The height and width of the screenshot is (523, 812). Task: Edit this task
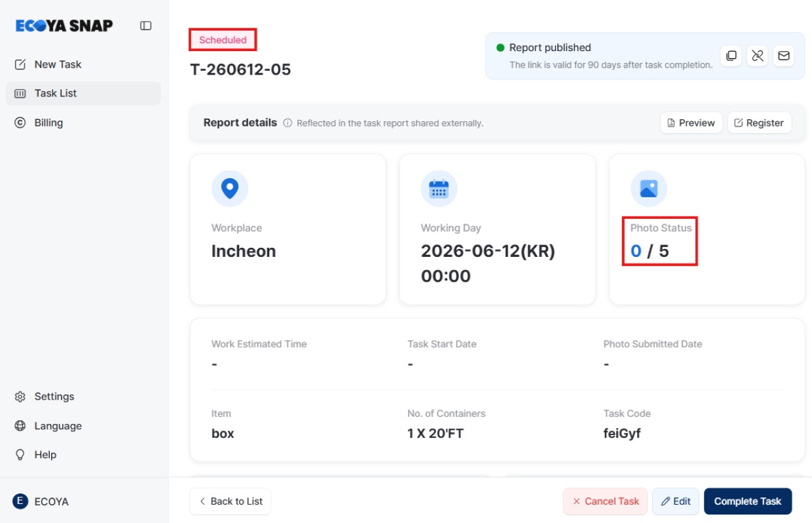[676, 501]
